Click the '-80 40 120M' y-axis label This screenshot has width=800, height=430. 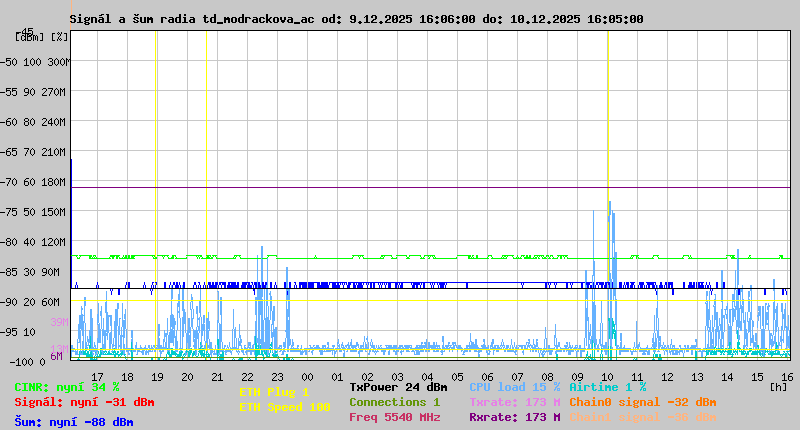click(33, 242)
